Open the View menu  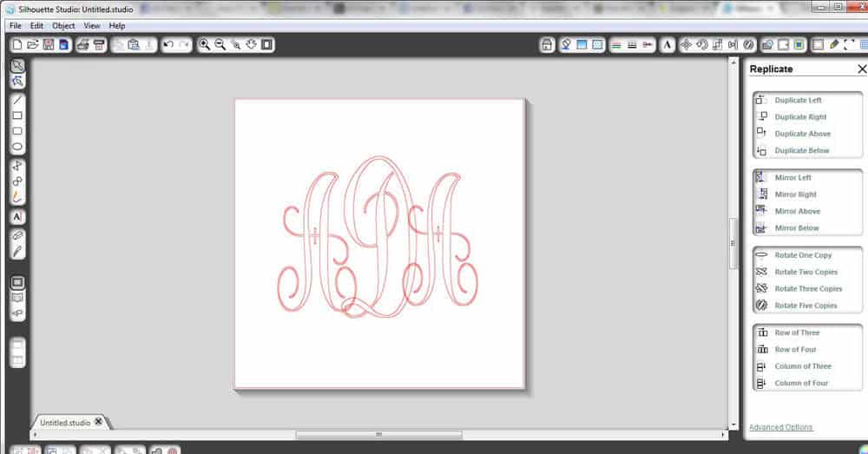[92, 25]
